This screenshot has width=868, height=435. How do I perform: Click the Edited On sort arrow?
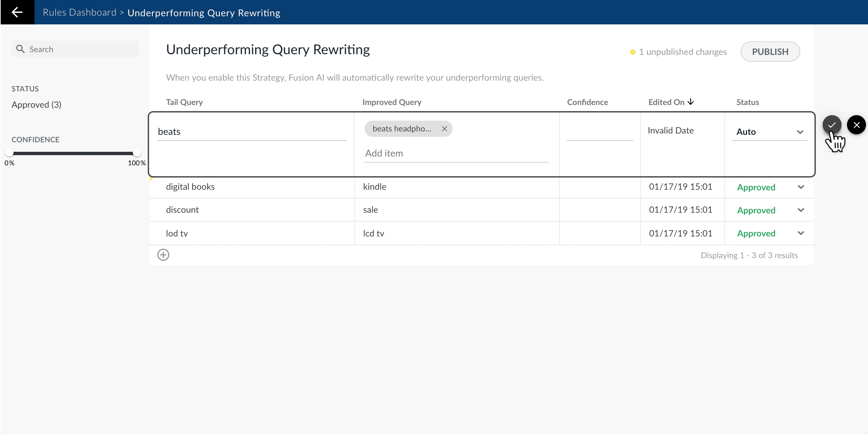pyautogui.click(x=690, y=102)
